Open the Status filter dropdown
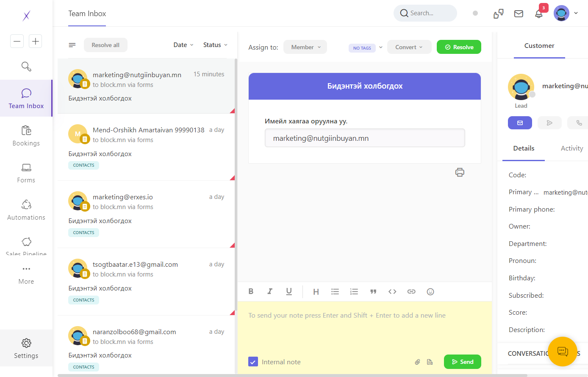The image size is (588, 377). pyautogui.click(x=215, y=45)
